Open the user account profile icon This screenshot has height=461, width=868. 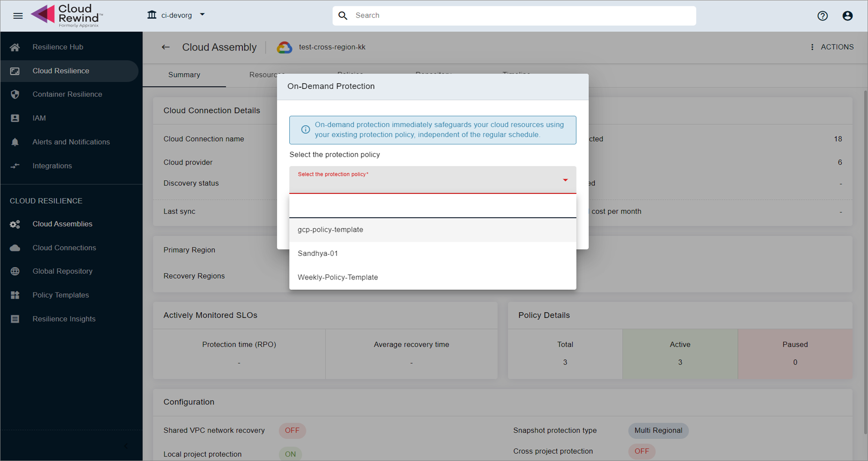[x=847, y=16]
